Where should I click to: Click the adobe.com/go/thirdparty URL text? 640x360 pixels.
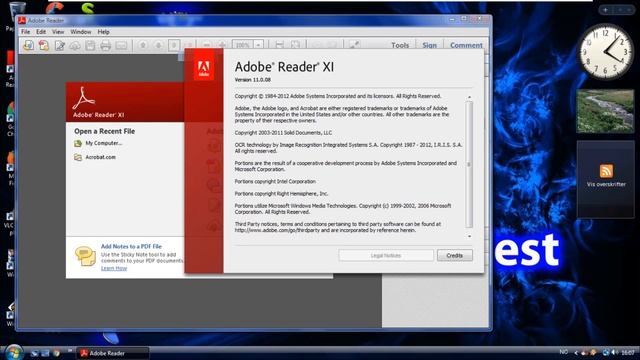coord(278,230)
